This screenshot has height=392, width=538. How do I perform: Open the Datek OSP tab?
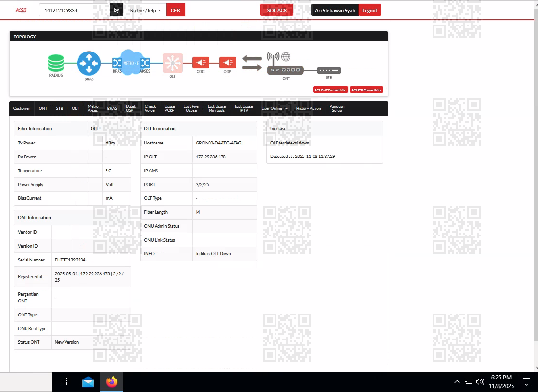click(131, 108)
